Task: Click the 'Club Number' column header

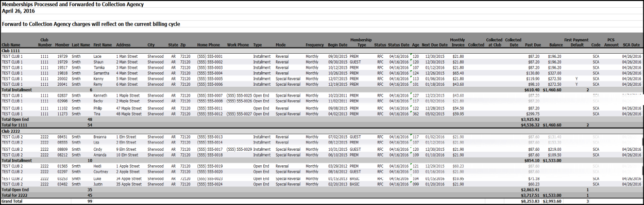Action: pyautogui.click(x=45, y=42)
